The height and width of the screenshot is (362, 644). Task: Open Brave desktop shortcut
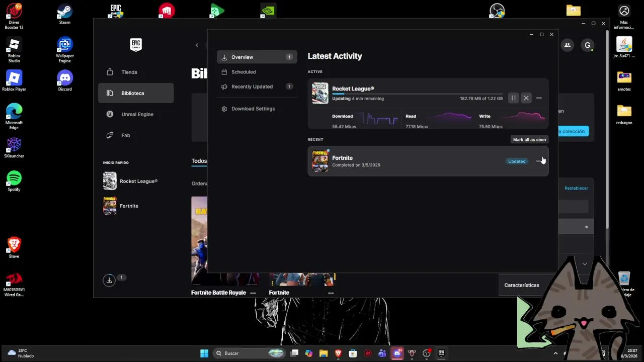[x=14, y=248]
